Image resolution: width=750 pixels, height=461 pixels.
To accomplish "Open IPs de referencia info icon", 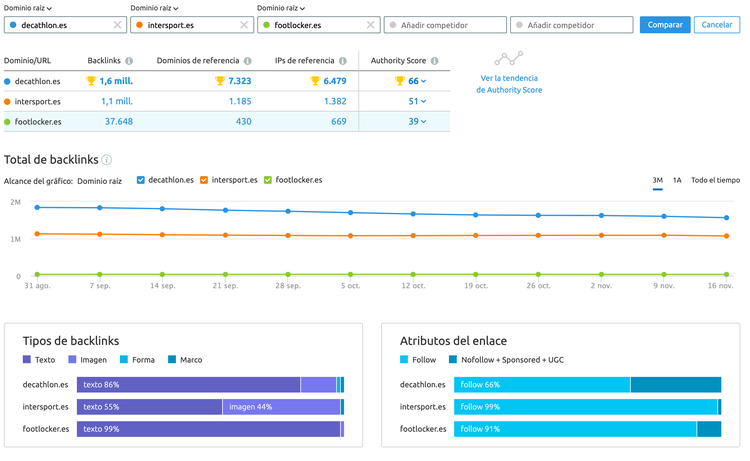I will [342, 61].
